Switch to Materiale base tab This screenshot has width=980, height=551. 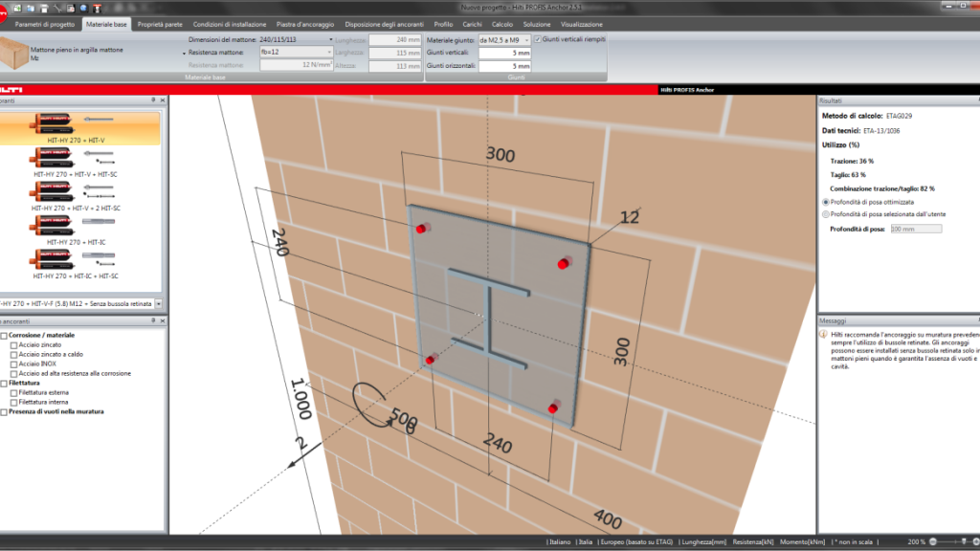[106, 24]
